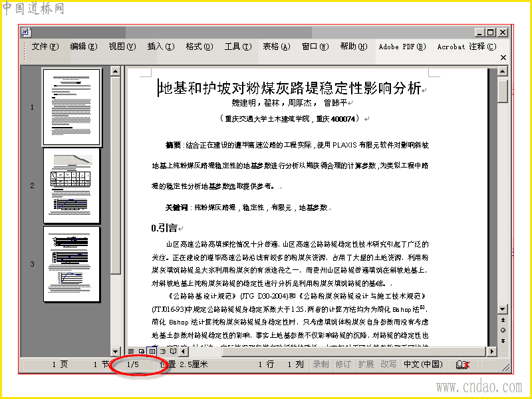The width and height of the screenshot is (532, 399).
Task: Close document with menu bar X button
Action: click(503, 58)
